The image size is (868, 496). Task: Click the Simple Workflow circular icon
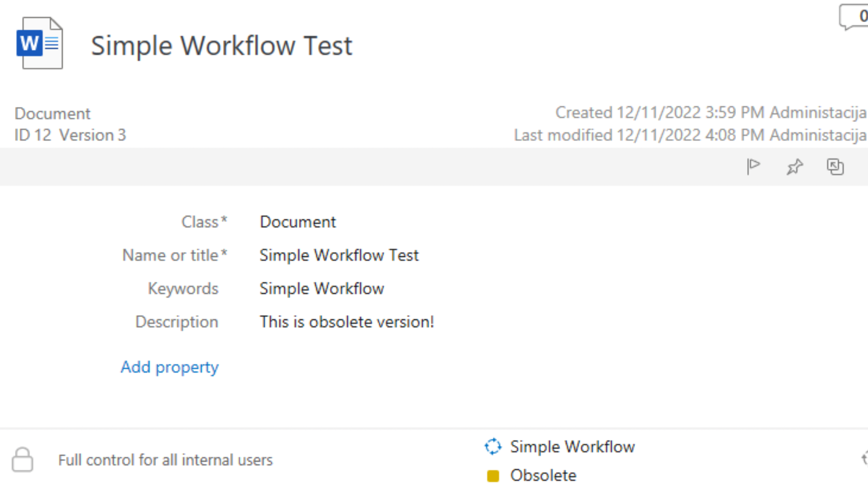click(493, 446)
